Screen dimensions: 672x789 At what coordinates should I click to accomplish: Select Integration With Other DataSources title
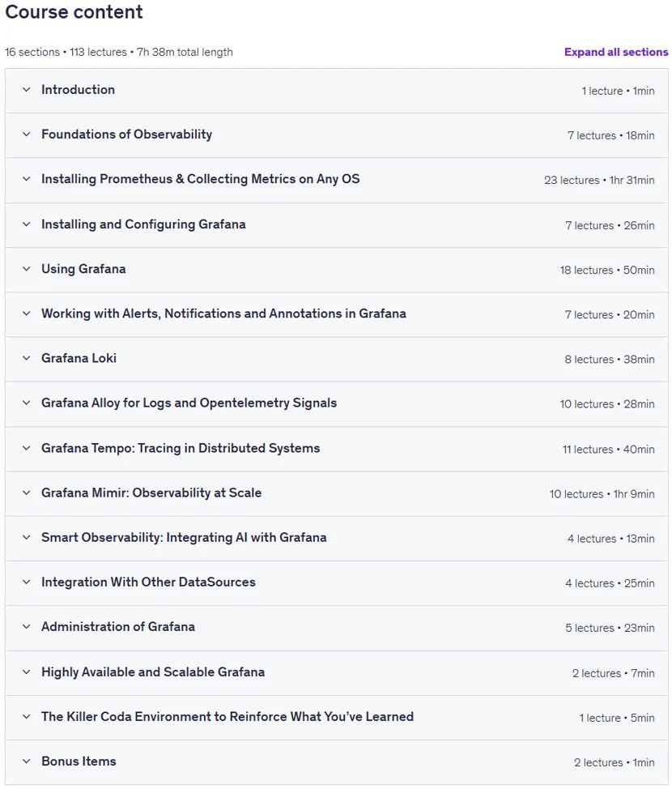click(148, 582)
